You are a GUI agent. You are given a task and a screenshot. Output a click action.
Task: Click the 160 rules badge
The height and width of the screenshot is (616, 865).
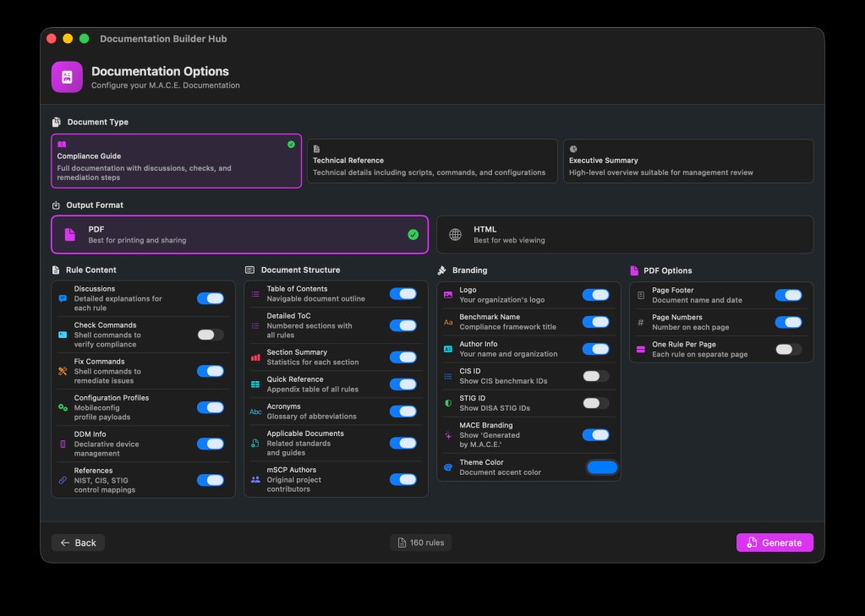click(420, 542)
